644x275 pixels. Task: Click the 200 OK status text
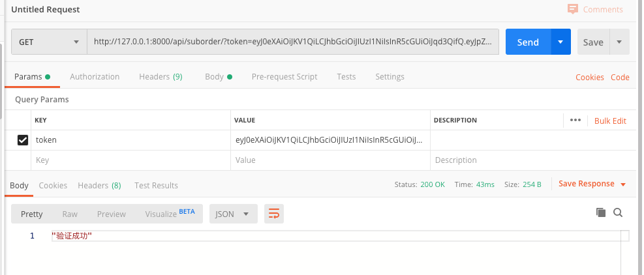433,184
